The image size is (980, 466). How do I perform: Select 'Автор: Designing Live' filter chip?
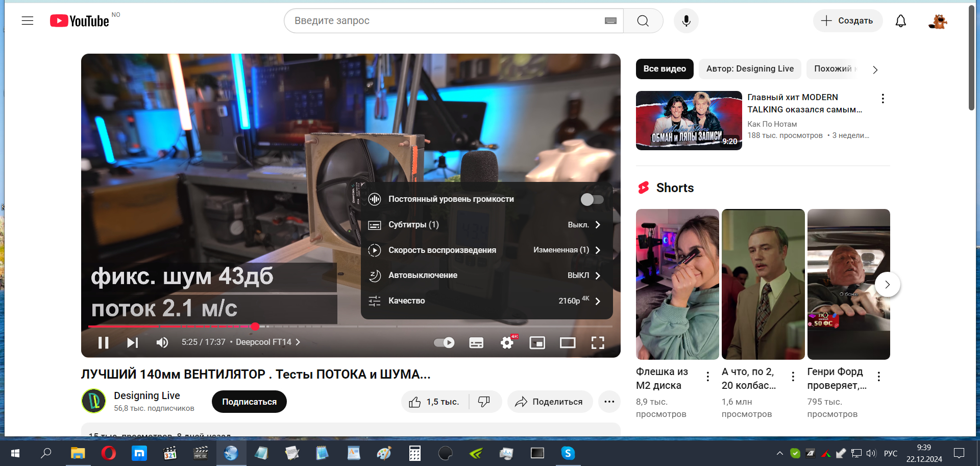click(750, 69)
